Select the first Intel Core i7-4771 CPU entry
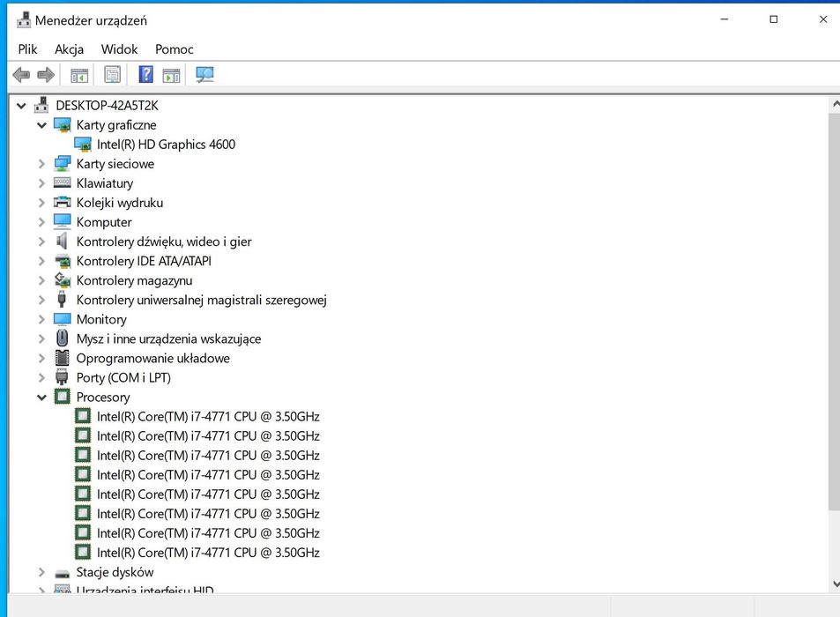840x617 pixels. (x=208, y=416)
